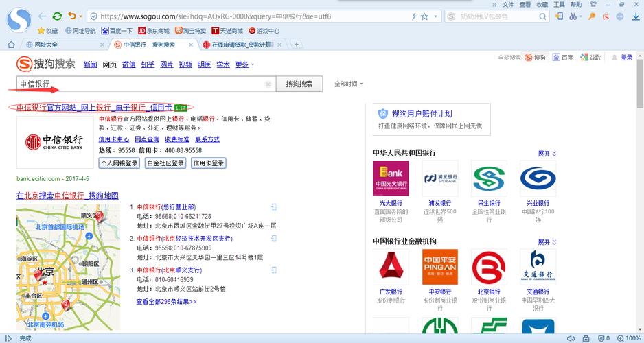Click the 搜狗搜索 search button
The image size is (644, 343).
(299, 84)
